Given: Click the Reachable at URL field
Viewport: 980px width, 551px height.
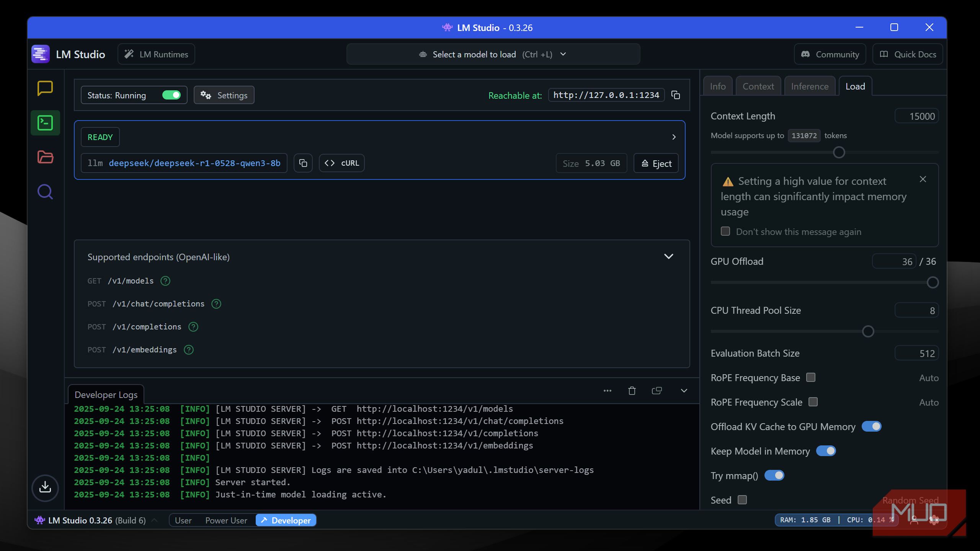Looking at the screenshot, I should click(x=606, y=95).
